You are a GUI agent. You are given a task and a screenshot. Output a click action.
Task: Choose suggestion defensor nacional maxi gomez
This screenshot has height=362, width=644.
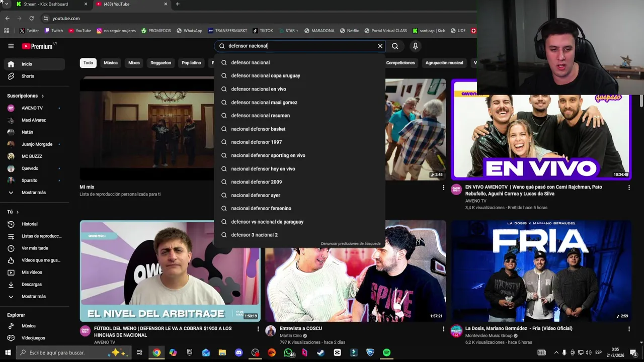(300, 103)
